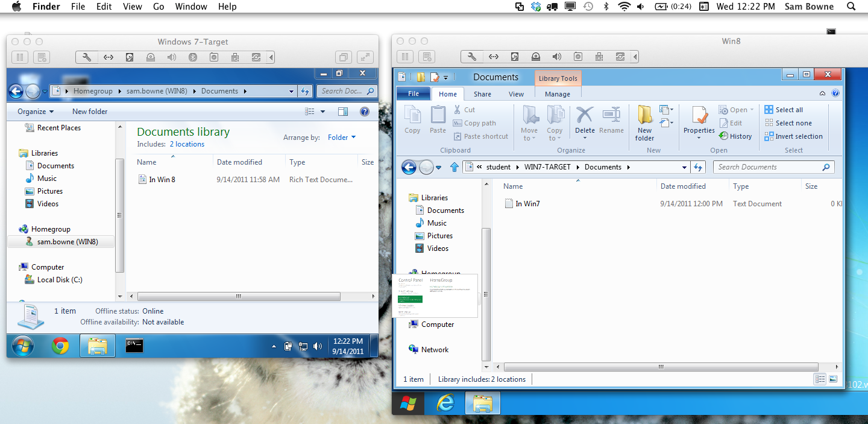Viewport: 868px width, 424px height.
Task: Go back in Win8 Explorer navigation
Action: pyautogui.click(x=409, y=167)
